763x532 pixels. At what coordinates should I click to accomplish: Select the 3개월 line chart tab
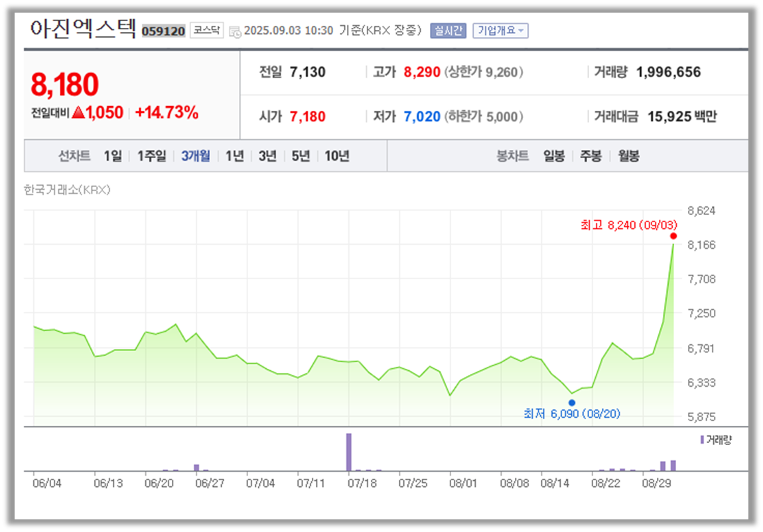pyautogui.click(x=196, y=156)
